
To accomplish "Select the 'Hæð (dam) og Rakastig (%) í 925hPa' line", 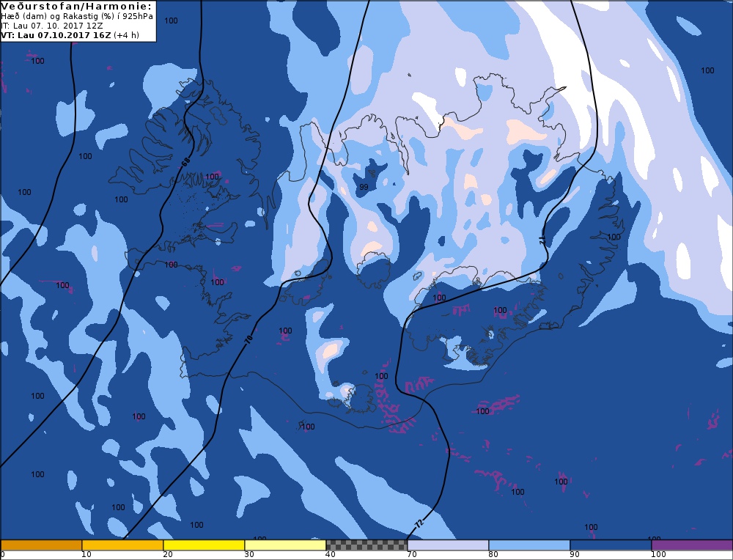I will click(77, 16).
